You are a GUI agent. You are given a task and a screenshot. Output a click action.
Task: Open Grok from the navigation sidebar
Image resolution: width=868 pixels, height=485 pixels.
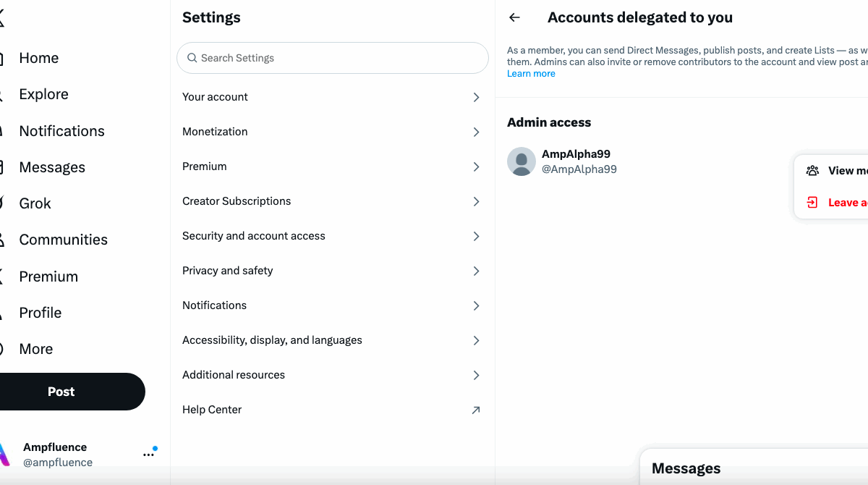35,203
